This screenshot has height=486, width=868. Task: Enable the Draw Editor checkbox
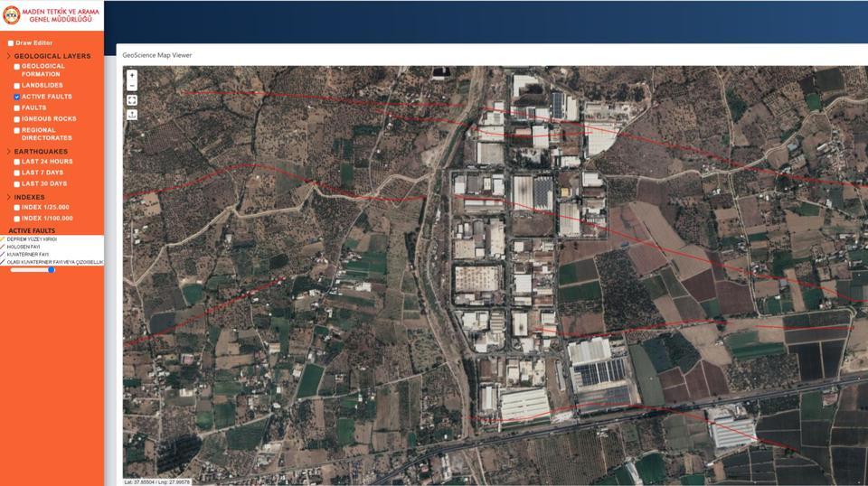coord(11,43)
